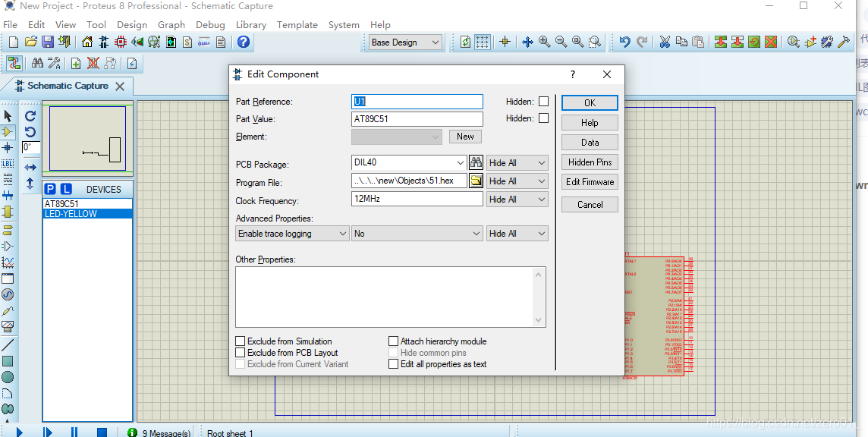This screenshot has height=437, width=868.
Task: Open the Library menu
Action: pyautogui.click(x=251, y=25)
